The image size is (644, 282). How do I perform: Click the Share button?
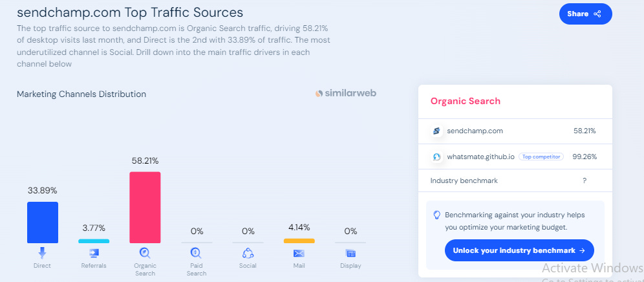pos(585,14)
